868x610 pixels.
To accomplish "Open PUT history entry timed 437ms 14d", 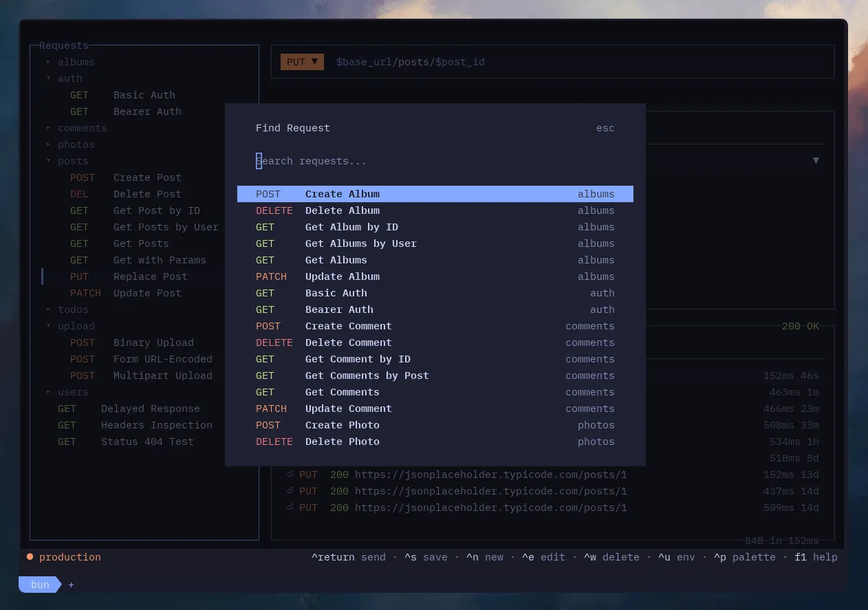I will (x=552, y=491).
